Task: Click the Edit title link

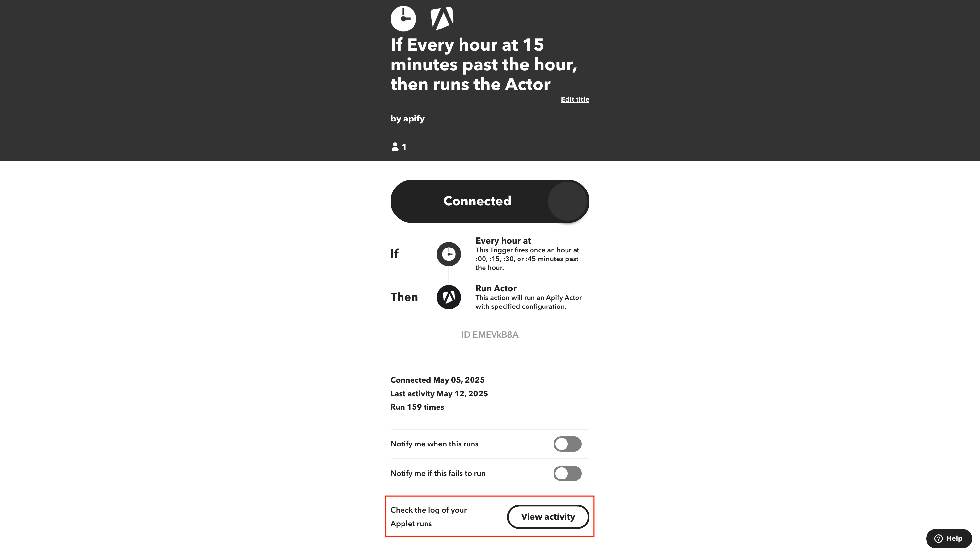Action: click(x=575, y=99)
